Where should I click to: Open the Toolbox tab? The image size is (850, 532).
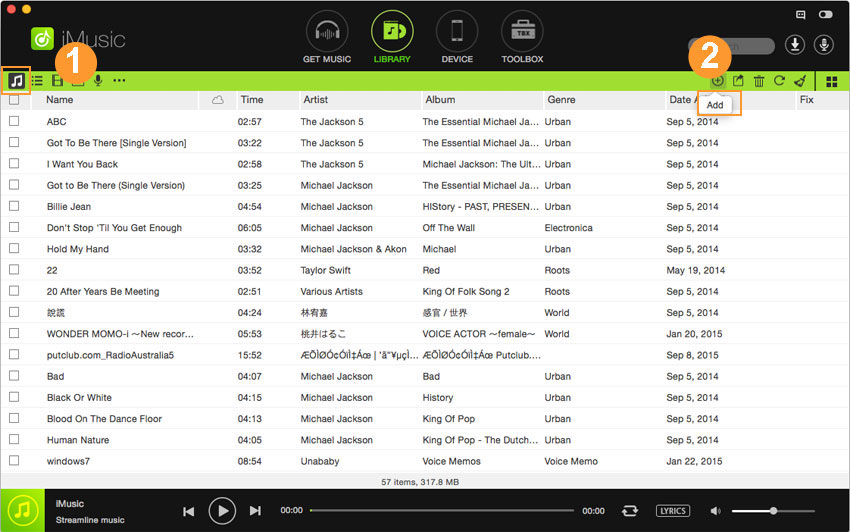pyautogui.click(x=522, y=38)
